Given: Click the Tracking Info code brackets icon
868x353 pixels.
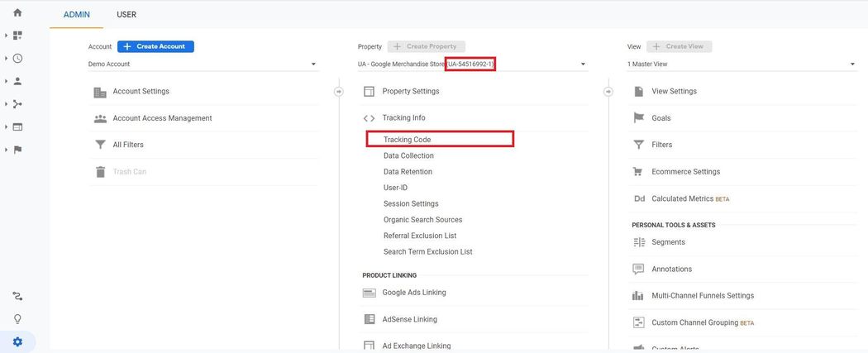Looking at the screenshot, I should pyautogui.click(x=369, y=118).
